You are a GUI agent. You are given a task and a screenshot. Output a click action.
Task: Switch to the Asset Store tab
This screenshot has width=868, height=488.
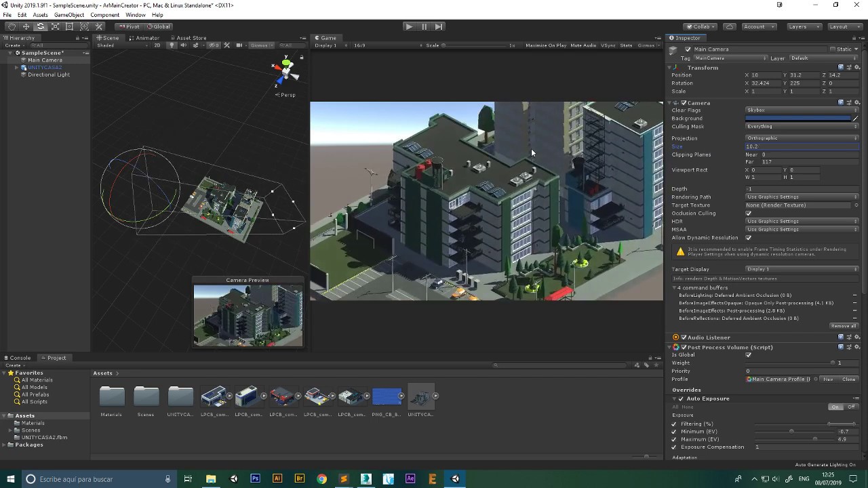[189, 38]
